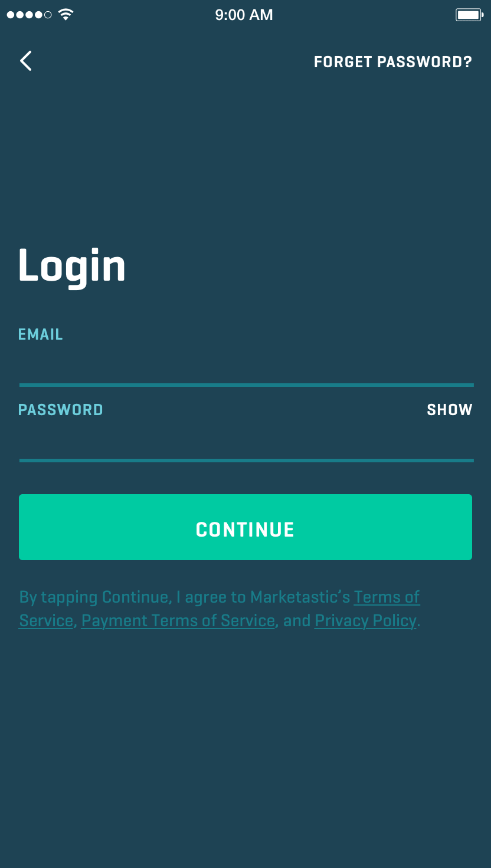Tap the battery indicator icon
This screenshot has width=491, height=868.
[x=470, y=15]
